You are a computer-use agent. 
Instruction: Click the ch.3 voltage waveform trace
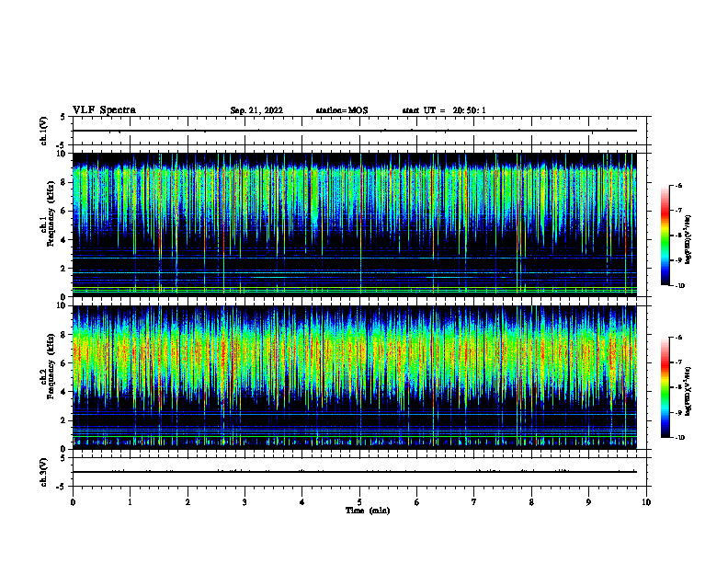354,472
